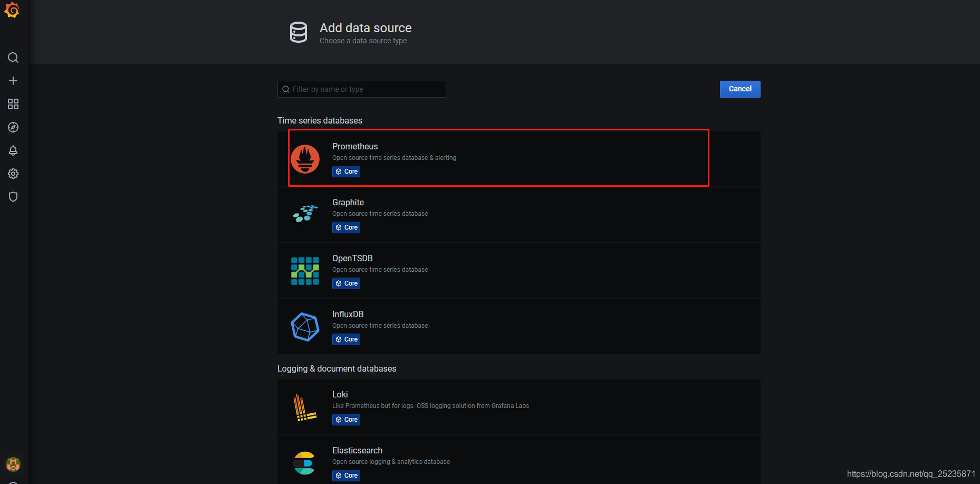
Task: Click InfluxDB's 'Open source time series database' description
Action: pyautogui.click(x=380, y=326)
